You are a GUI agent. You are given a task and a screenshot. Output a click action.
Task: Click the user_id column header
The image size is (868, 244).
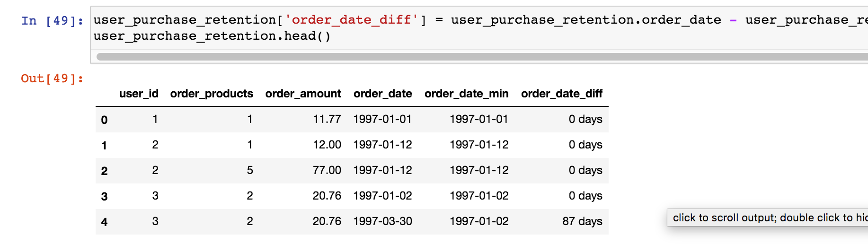(139, 94)
